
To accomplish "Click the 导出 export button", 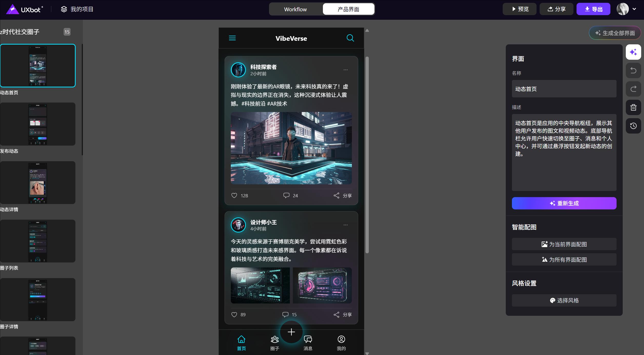I will point(593,9).
